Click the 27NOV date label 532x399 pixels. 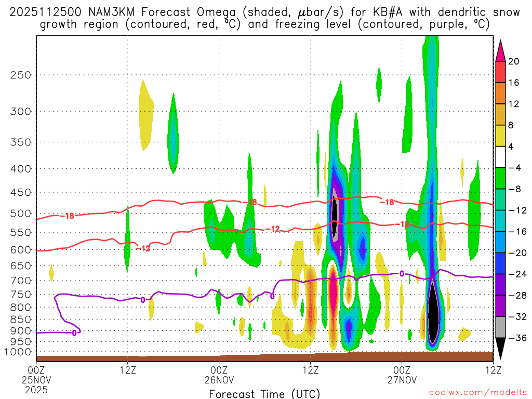pos(402,380)
